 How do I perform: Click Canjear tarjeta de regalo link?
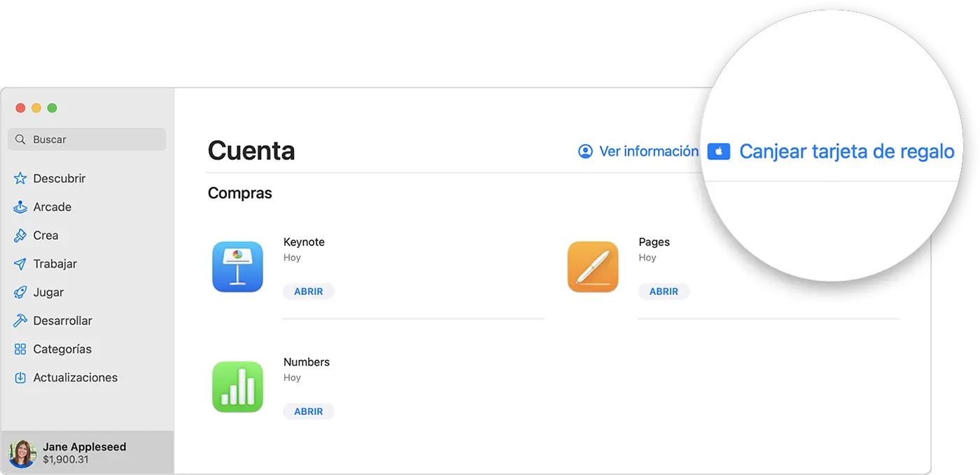(846, 151)
